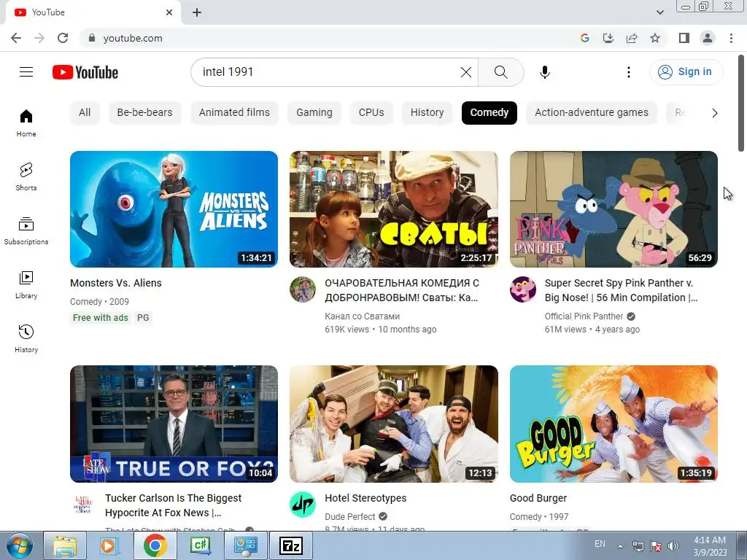This screenshot has width=747, height=560.
Task: Go back with the browser back arrow
Action: coord(16,38)
